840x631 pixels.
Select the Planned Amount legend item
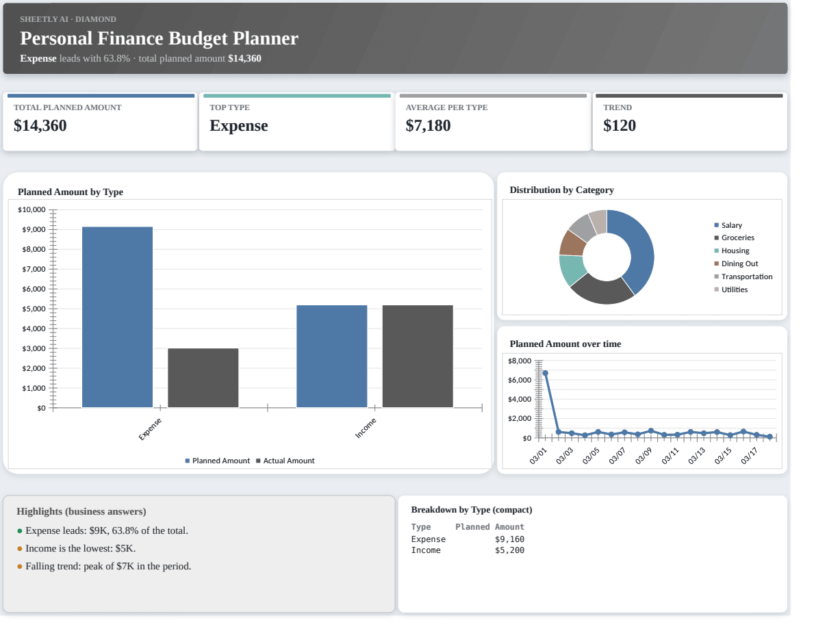click(218, 461)
